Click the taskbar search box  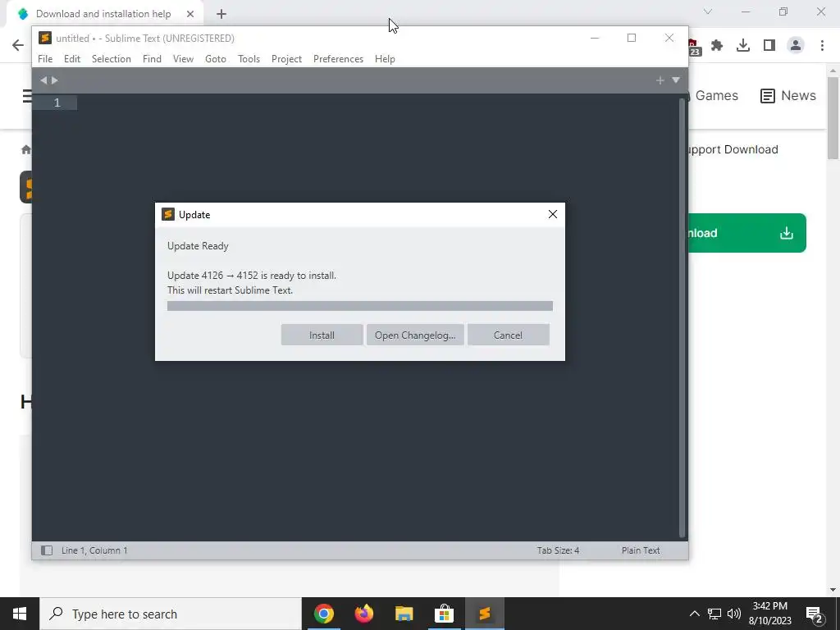(x=171, y=614)
